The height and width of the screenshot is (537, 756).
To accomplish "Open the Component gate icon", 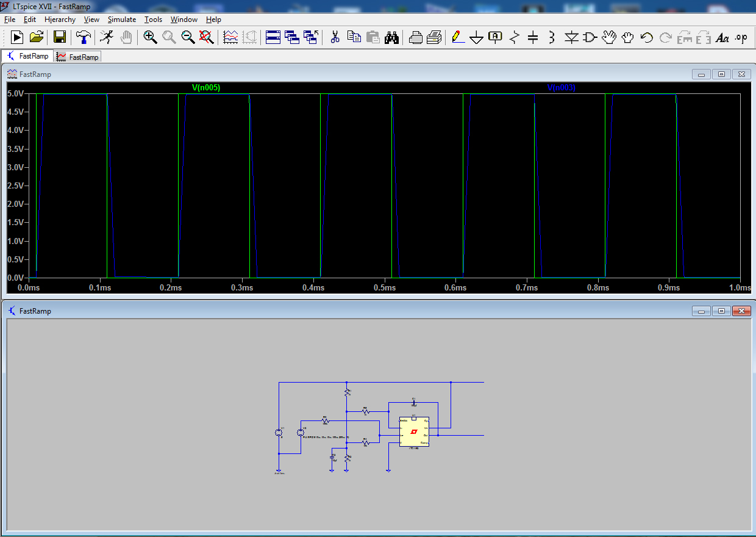I will (x=590, y=37).
